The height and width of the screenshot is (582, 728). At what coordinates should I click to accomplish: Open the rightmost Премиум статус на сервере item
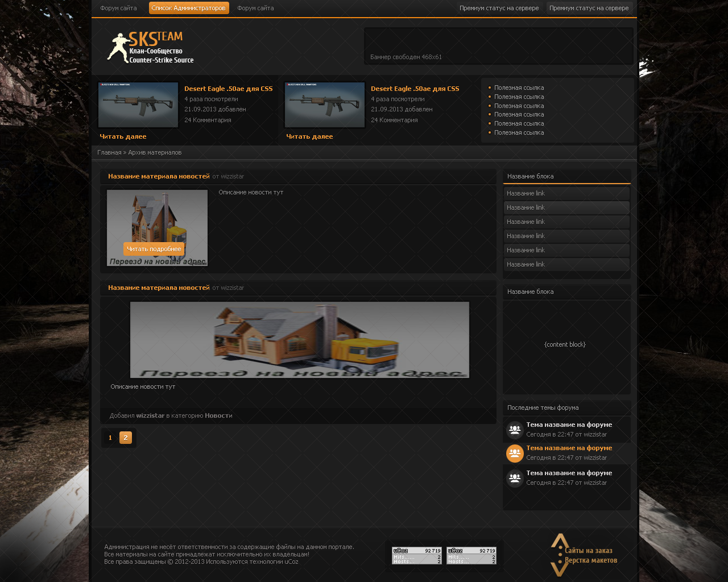pos(589,8)
